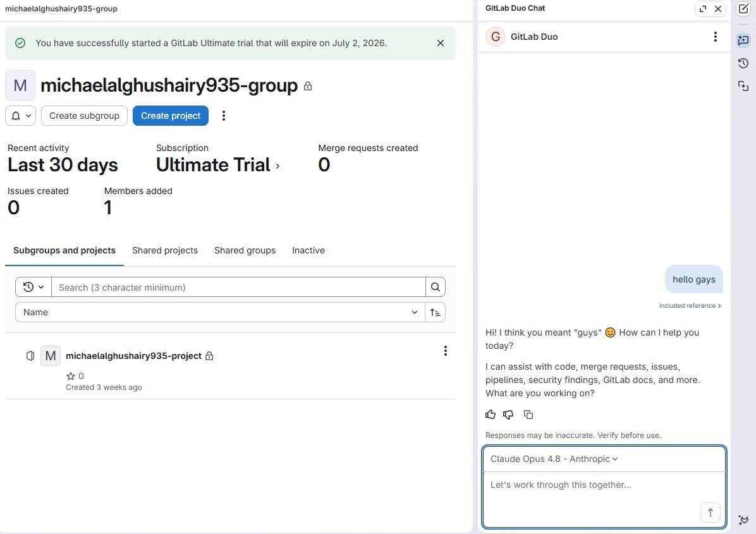Viewport: 756px width, 534px height.
Task: Click the project type icon in row
Action: (30, 356)
